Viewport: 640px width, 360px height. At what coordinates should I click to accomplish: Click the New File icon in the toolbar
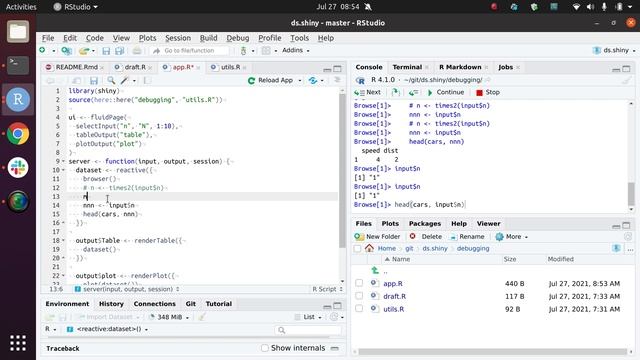tap(42, 50)
